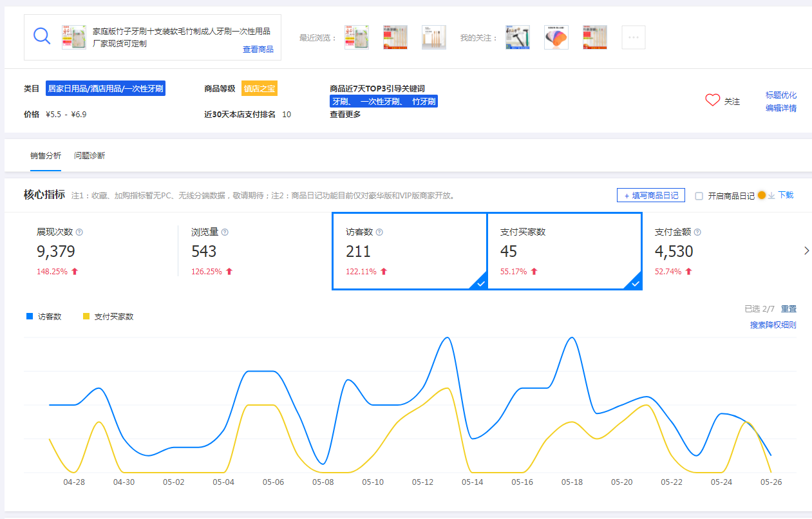Toggle the yellow 支付买家数 legend swatch
The width and height of the screenshot is (812, 519).
tap(86, 316)
